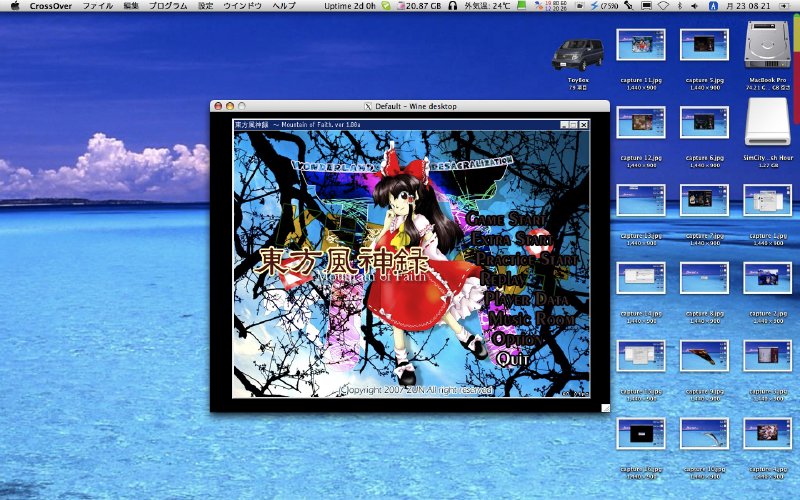Screen dimensions: 800x500
Task: Click the Uptime 2d 0h menu bar item
Action: tap(349, 6)
